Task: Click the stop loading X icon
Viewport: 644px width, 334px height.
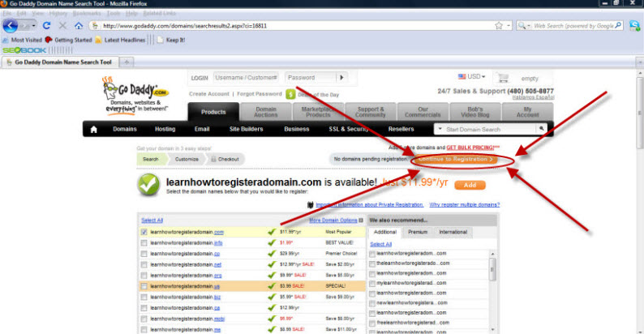Action: click(62, 25)
